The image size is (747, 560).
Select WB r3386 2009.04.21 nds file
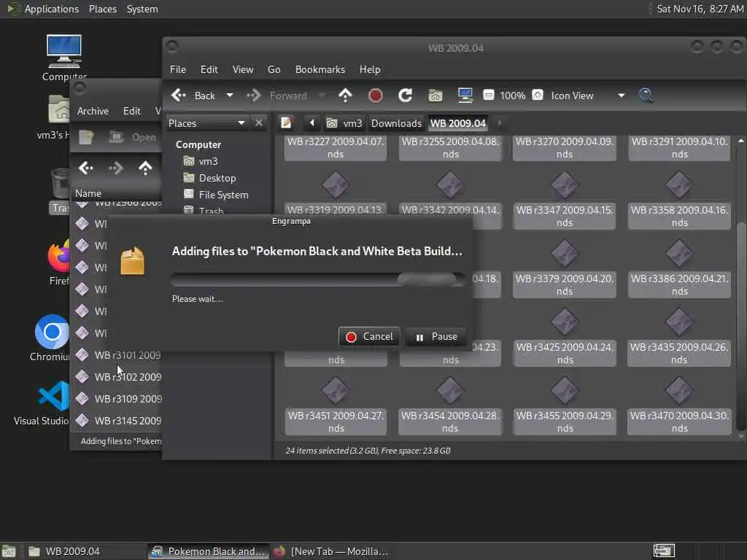[x=679, y=269]
